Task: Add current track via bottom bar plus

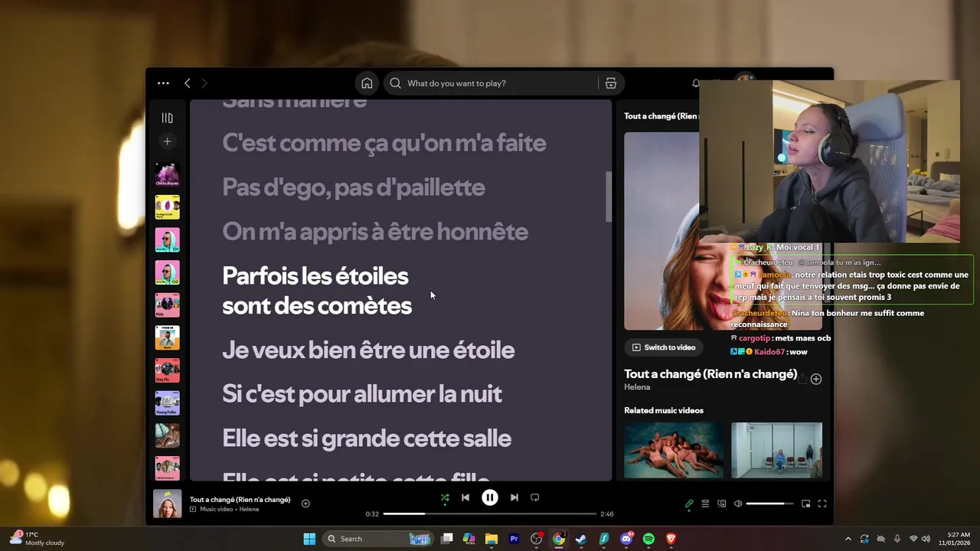Action: click(305, 504)
